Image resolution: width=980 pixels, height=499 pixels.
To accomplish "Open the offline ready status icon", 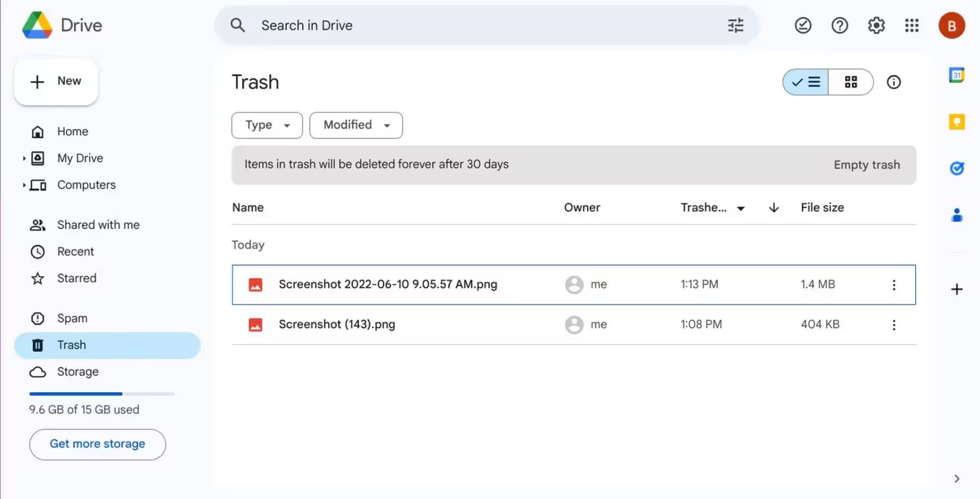I will coord(803,26).
